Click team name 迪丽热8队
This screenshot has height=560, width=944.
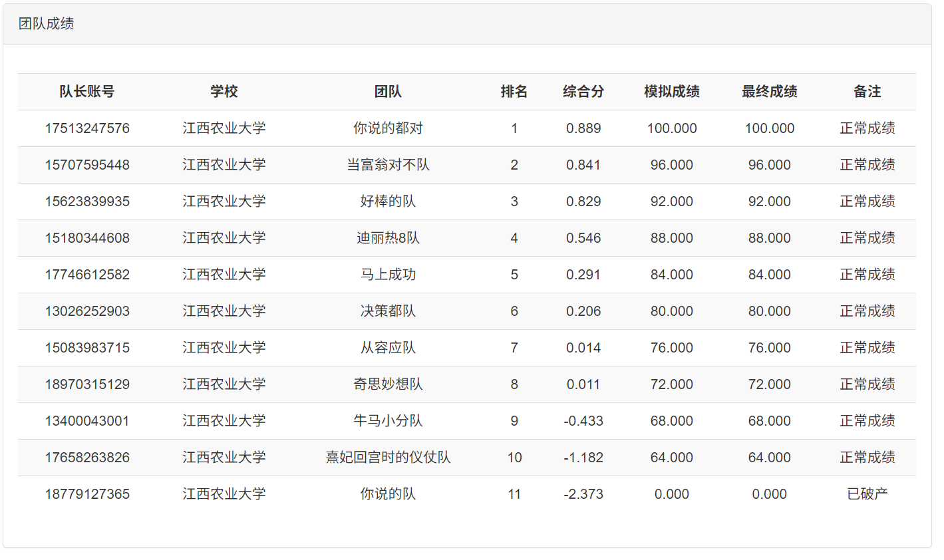(388, 238)
